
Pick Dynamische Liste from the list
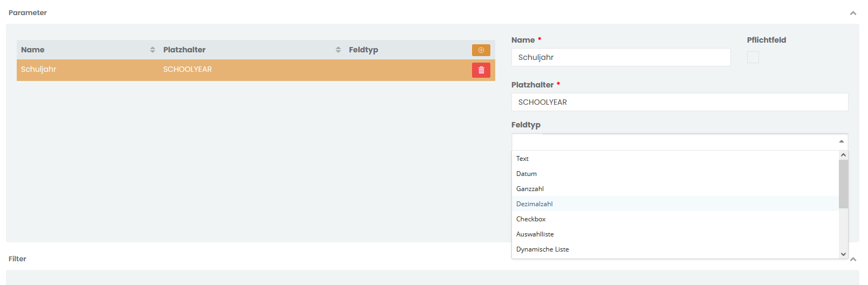pyautogui.click(x=675, y=249)
